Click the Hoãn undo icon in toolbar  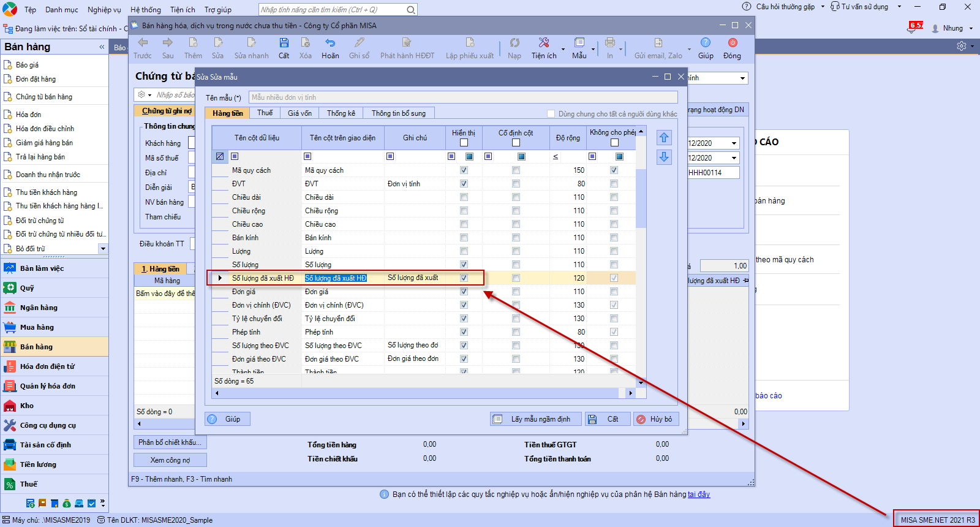pos(330,43)
